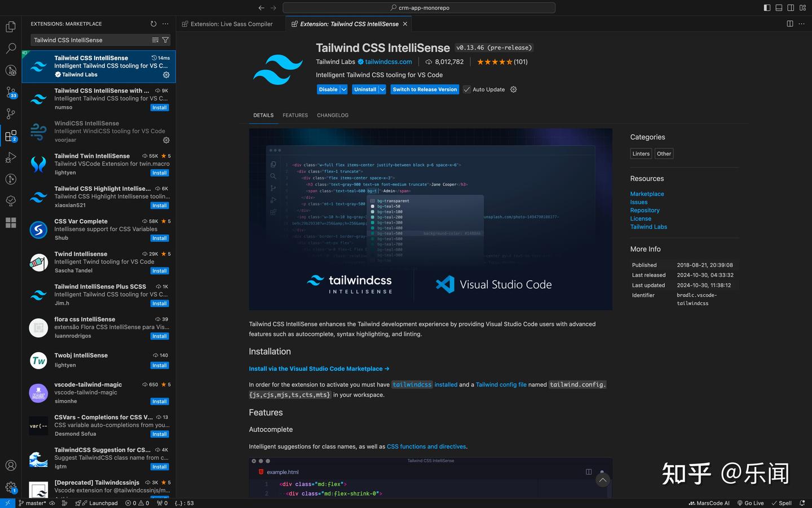Toggle the filter icon in extensions search box

click(165, 40)
